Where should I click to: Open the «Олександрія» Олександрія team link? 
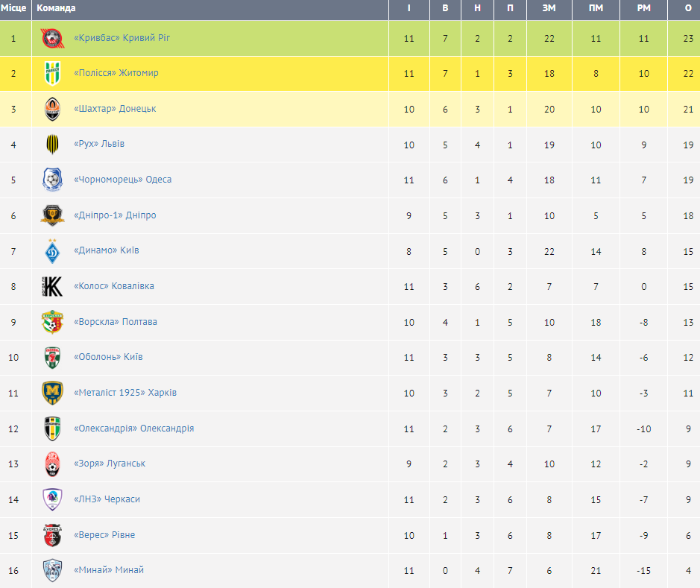(134, 429)
